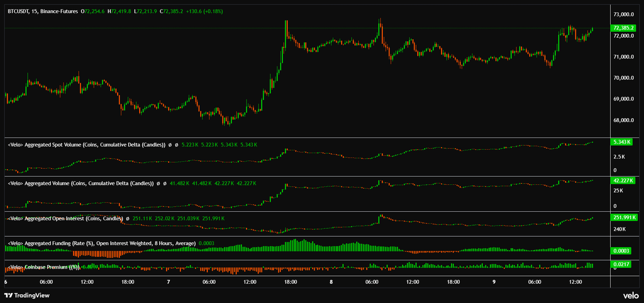Screen dimensions: 644x303
Task: Click the change value +130.6 (+0.18%)
Action: 204,11
